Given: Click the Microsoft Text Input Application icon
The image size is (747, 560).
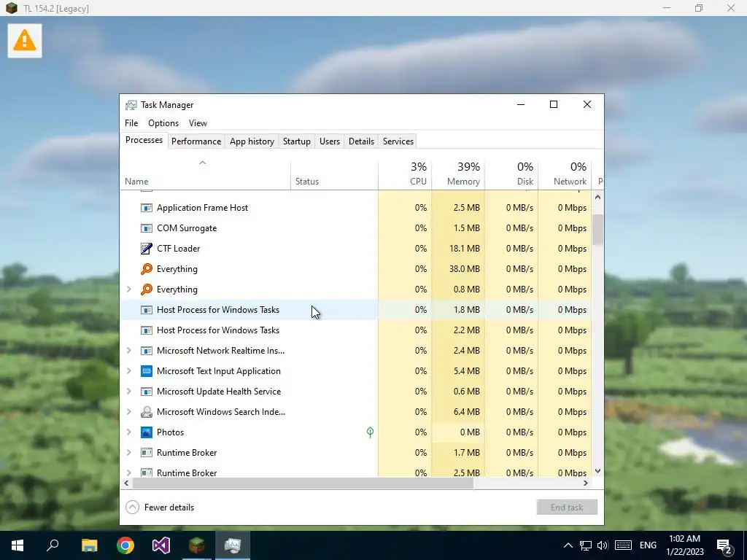Looking at the screenshot, I should click(x=146, y=371).
